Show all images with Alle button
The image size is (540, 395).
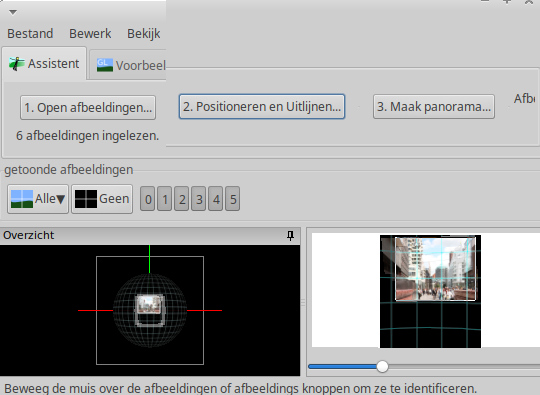pos(38,199)
